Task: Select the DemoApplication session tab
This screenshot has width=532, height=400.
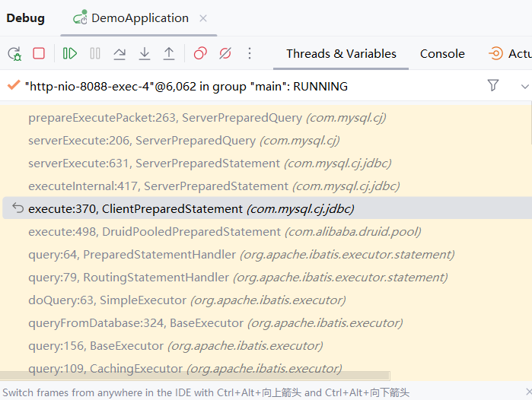Action: [132, 18]
